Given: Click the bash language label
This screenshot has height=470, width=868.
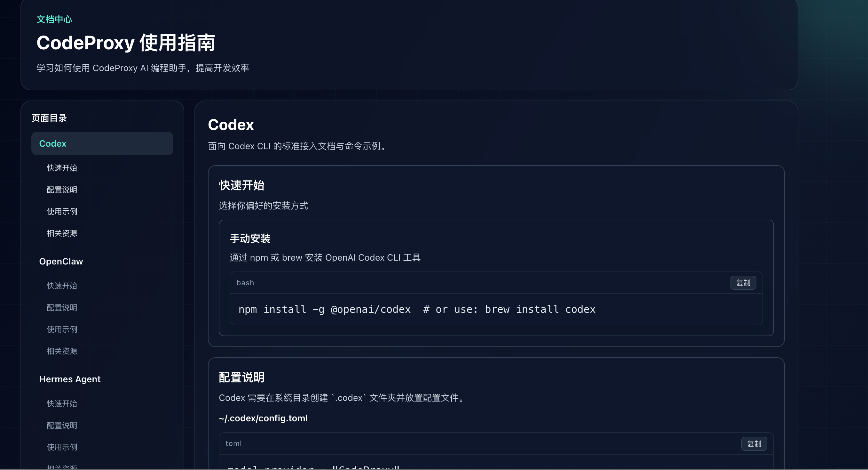Looking at the screenshot, I should (245, 283).
